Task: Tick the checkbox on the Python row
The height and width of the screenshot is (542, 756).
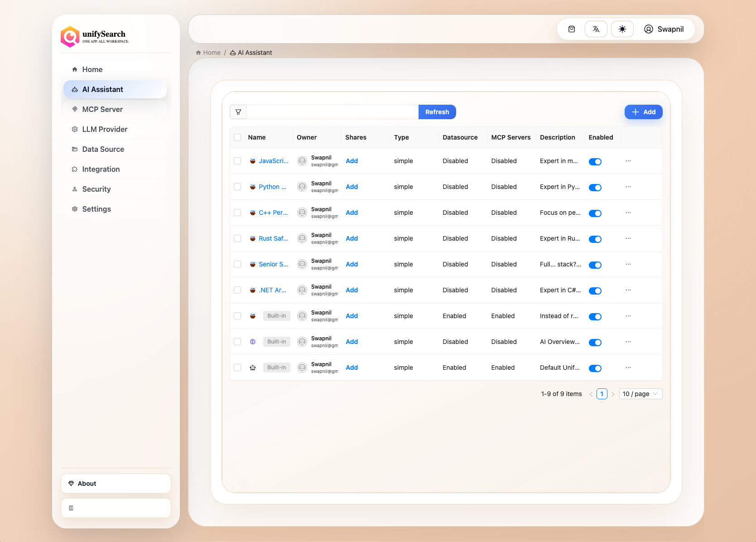Action: tap(237, 187)
